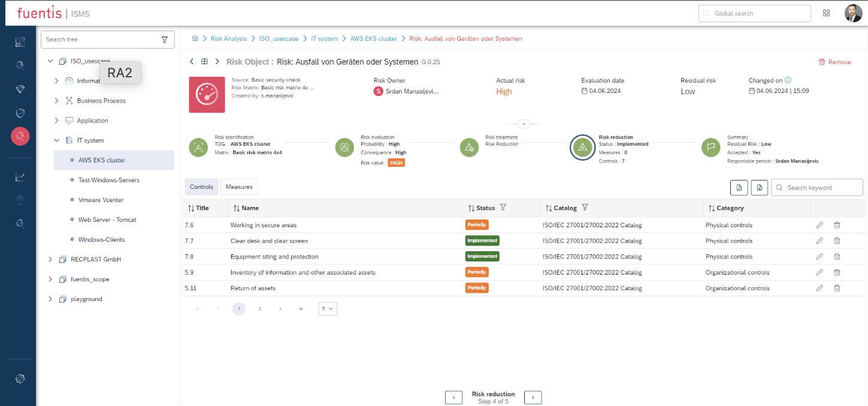
Task: Select the Controls tab
Action: (201, 187)
